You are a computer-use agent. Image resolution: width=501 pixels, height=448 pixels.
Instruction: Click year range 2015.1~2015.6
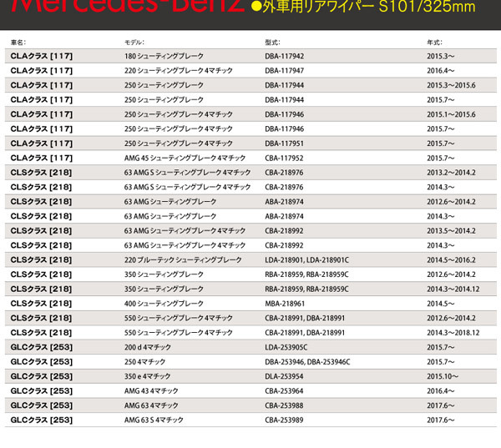(451, 114)
